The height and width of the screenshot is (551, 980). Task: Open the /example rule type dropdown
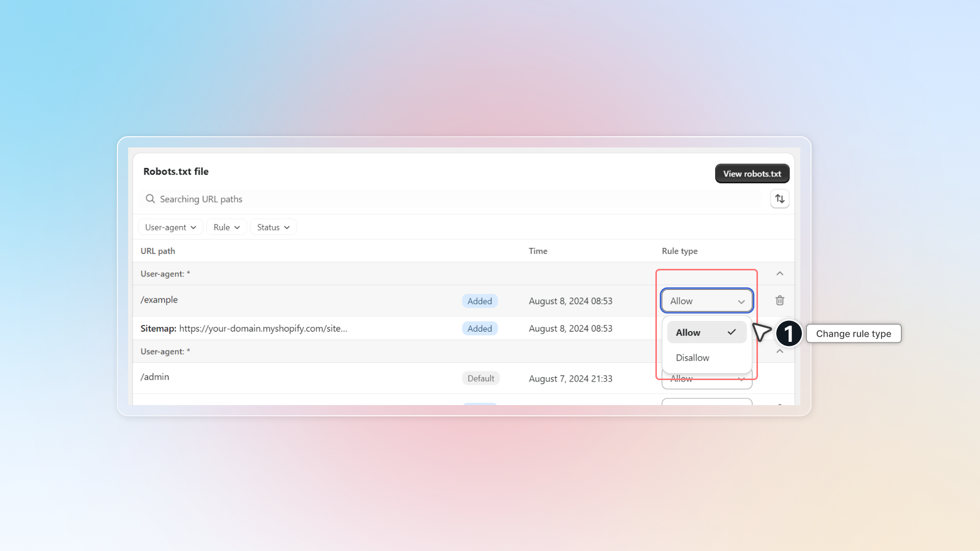tap(706, 301)
